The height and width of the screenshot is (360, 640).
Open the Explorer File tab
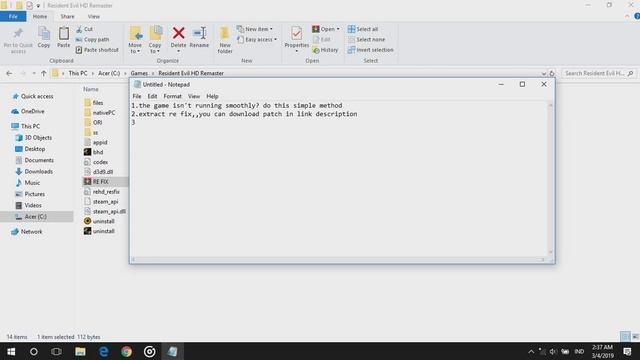pos(13,16)
